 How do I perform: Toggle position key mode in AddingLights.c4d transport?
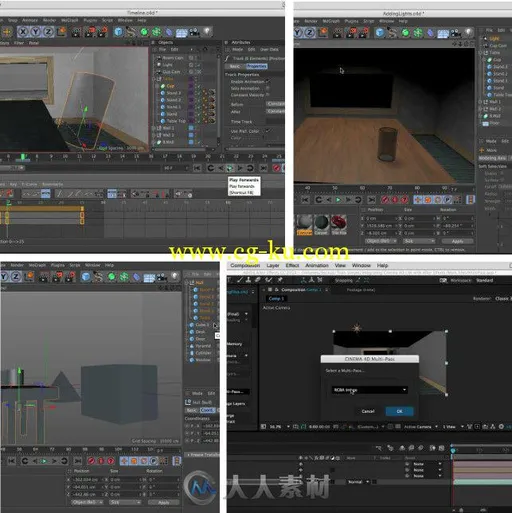pyautogui.click(x=418, y=200)
